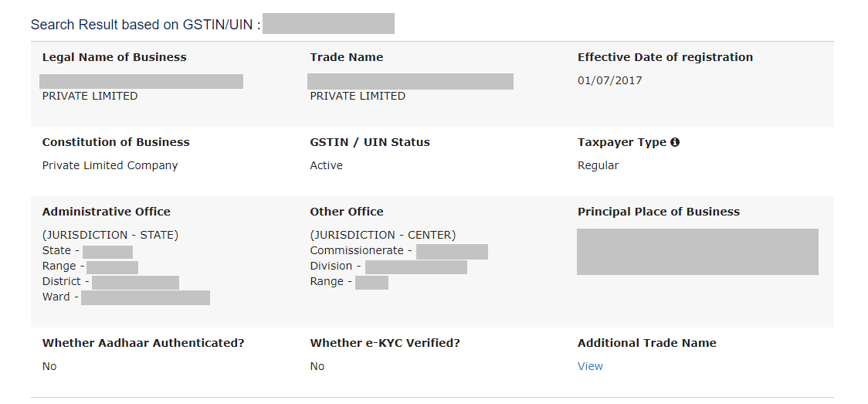Screen dimensions: 868x404
Task: Click the Commissionerate field label
Action: 357,250
